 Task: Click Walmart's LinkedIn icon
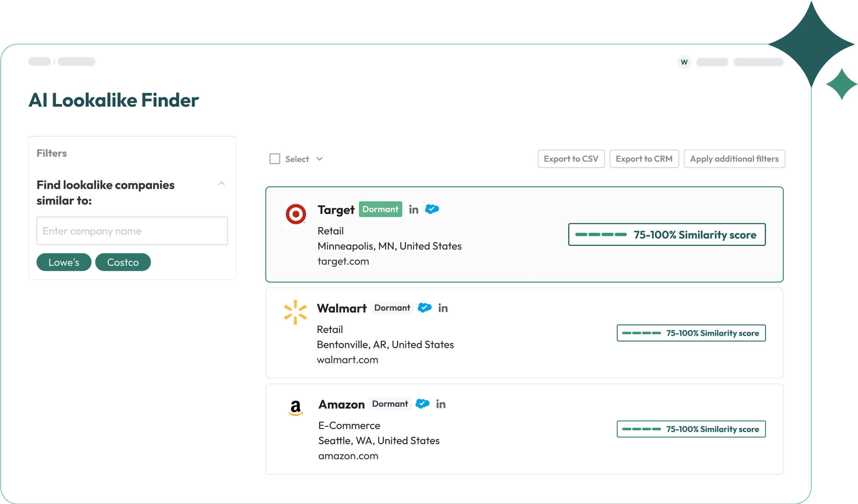click(443, 308)
